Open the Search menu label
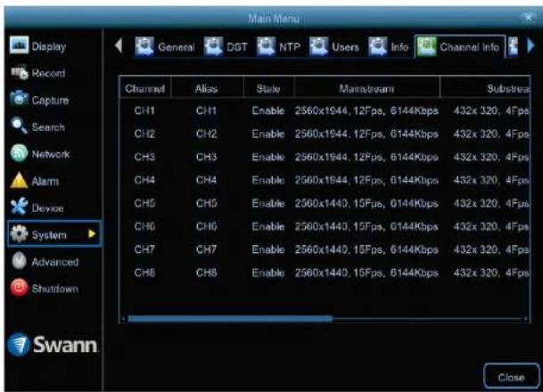The image size is (543, 392). pyautogui.click(x=48, y=127)
